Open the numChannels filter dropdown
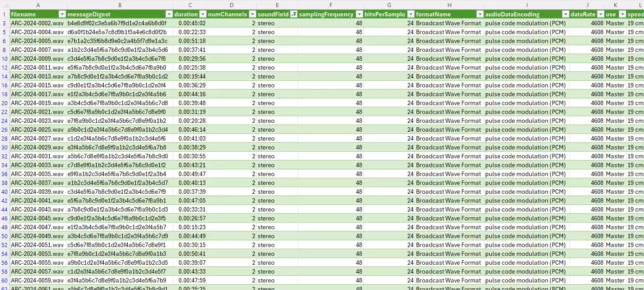The width and height of the screenshot is (644, 290). tap(252, 14)
